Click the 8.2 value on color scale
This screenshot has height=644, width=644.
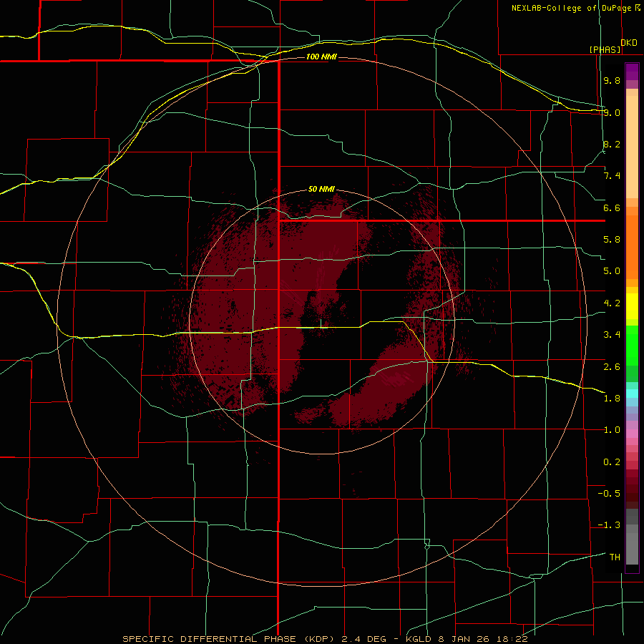[x=612, y=144]
